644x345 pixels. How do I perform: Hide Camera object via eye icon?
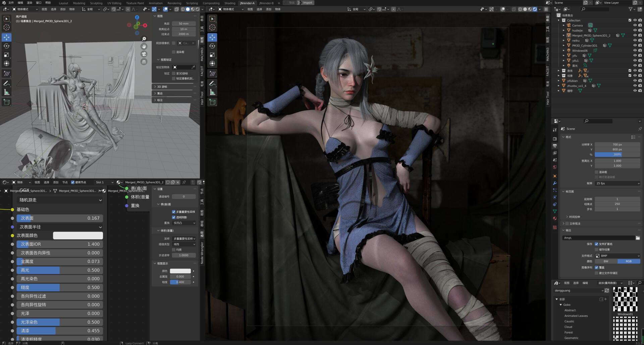tap(635, 25)
